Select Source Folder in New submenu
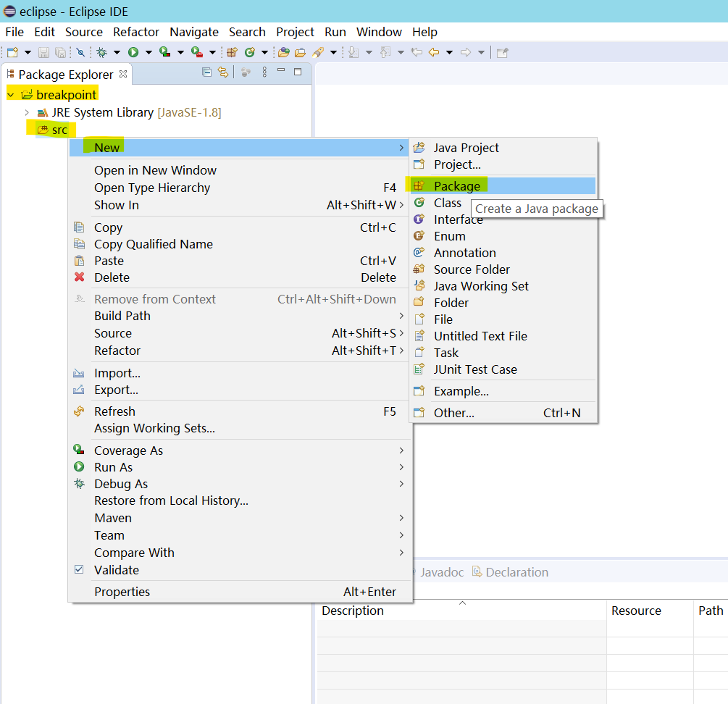 503,269
